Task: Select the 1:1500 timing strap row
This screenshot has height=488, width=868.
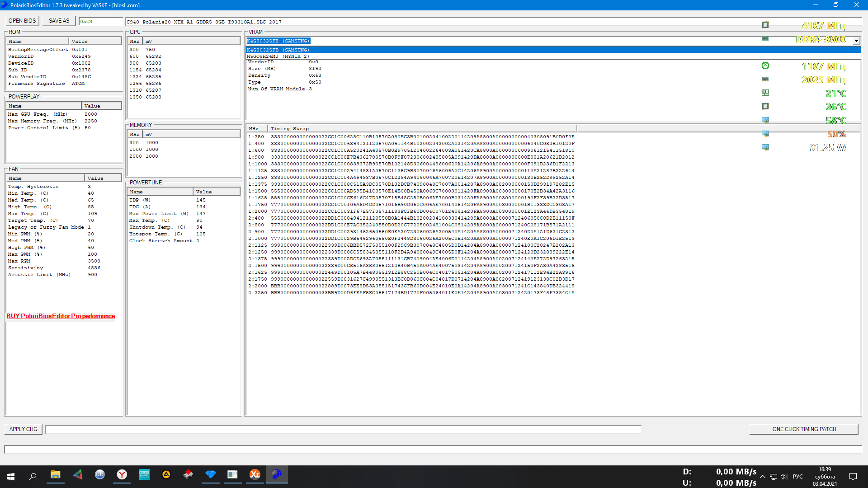Action: (x=411, y=191)
